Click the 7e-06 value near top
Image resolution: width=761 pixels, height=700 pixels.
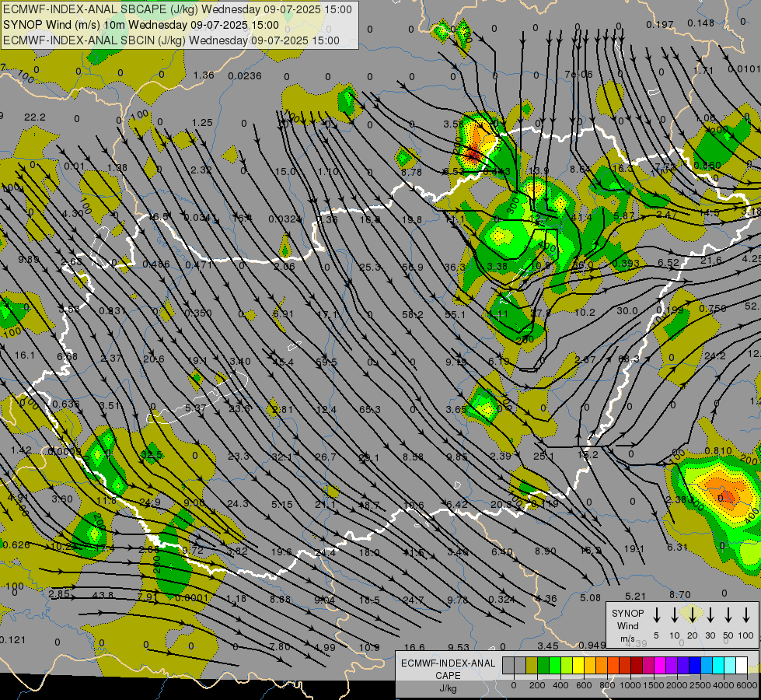pos(578,75)
